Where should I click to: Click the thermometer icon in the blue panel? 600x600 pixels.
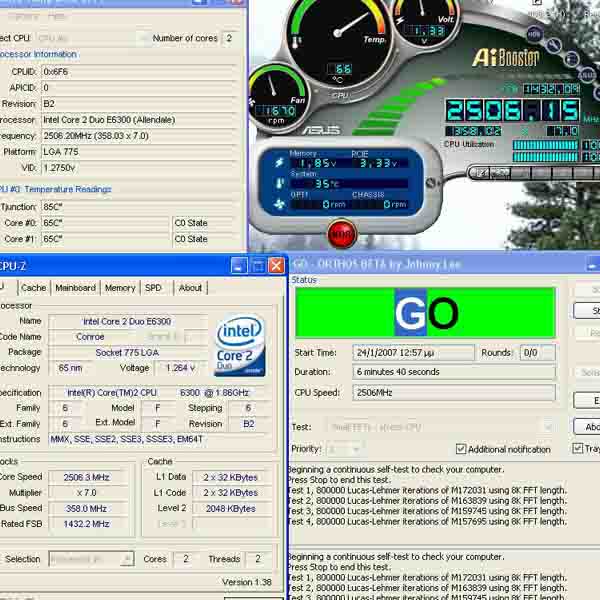[x=280, y=183]
